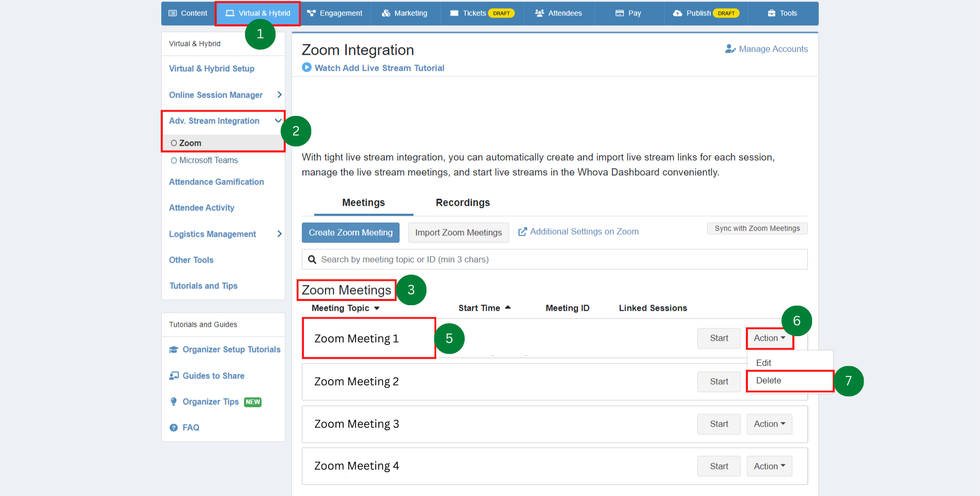
Task: Play the Add Live Stream Tutorial video
Action: tap(306, 67)
